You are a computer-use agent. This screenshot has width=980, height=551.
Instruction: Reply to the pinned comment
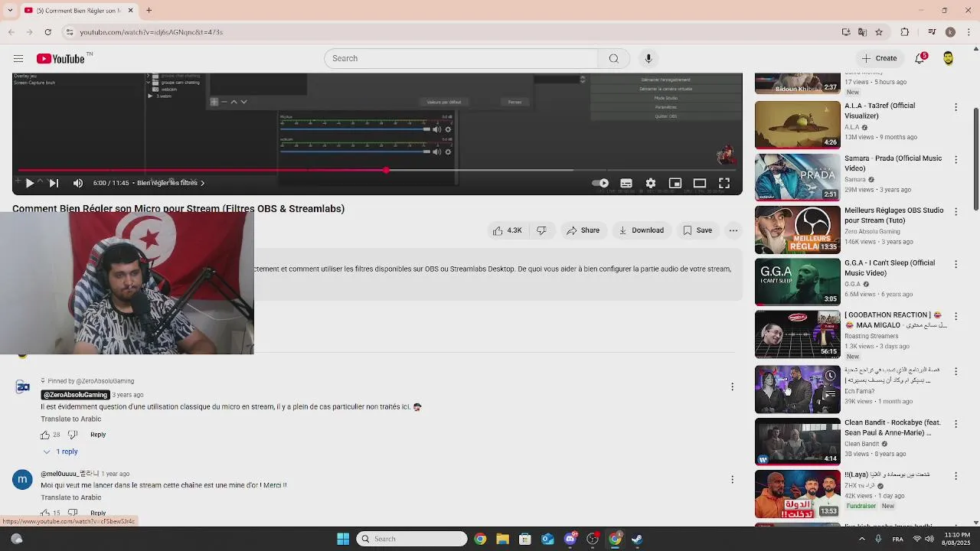coord(98,435)
